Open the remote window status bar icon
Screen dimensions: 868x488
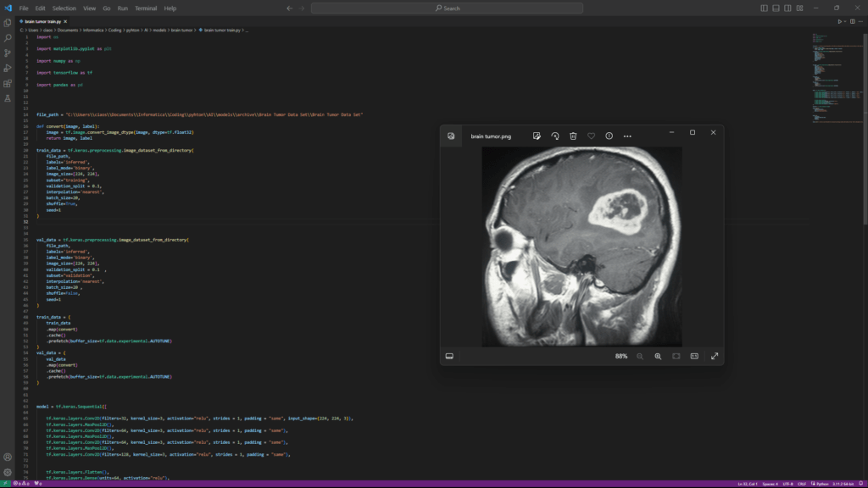5,484
